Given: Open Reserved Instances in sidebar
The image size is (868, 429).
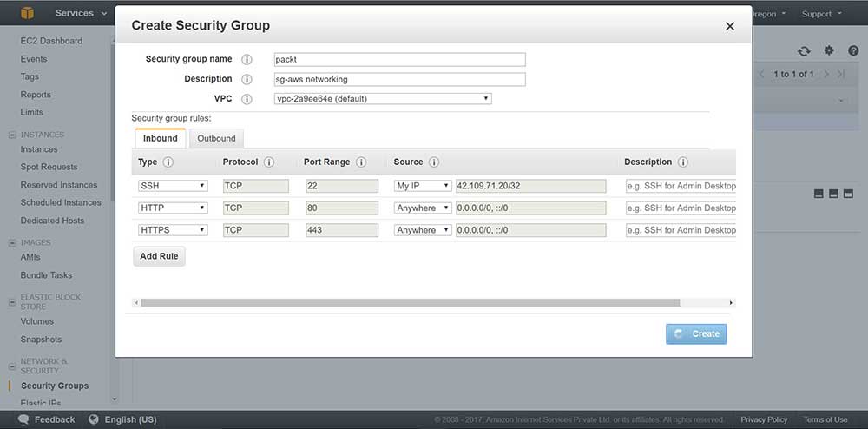Looking at the screenshot, I should click(59, 185).
